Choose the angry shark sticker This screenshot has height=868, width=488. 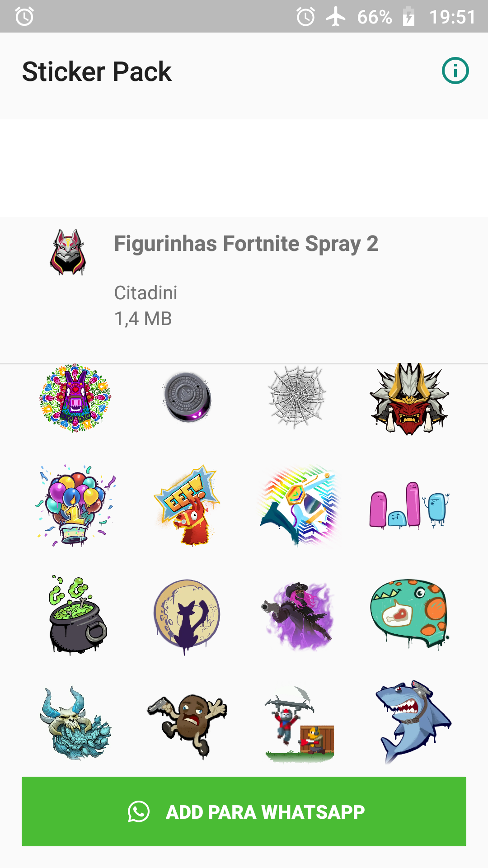413,722
